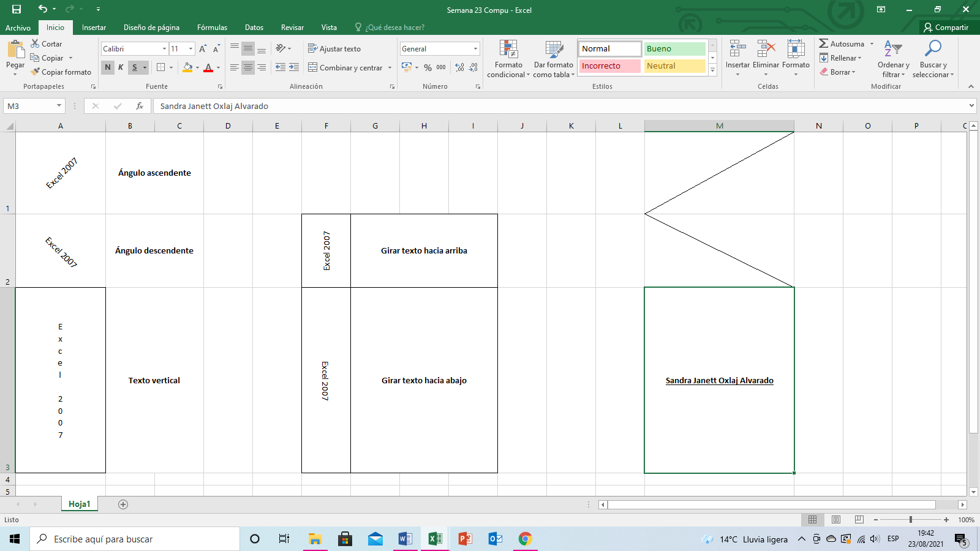Expand the formula bar chevron
The image size is (980, 551).
pos(971,106)
